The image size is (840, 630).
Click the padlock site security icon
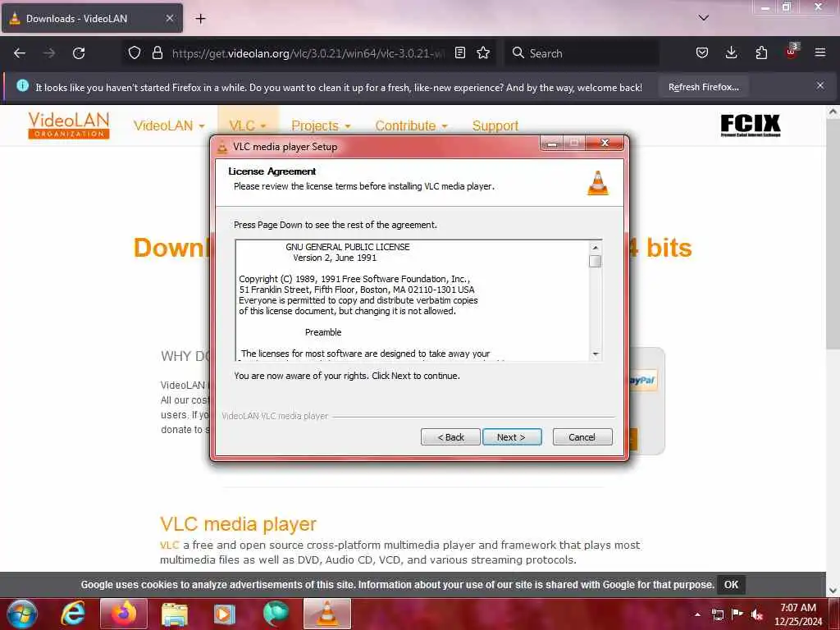[157, 52]
